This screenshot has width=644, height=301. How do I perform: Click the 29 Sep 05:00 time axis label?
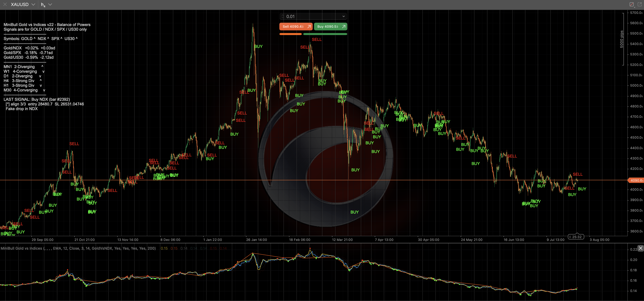tap(42, 240)
